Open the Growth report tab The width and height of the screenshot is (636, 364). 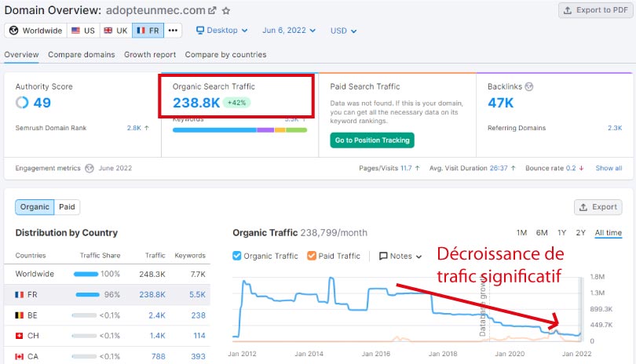point(150,54)
